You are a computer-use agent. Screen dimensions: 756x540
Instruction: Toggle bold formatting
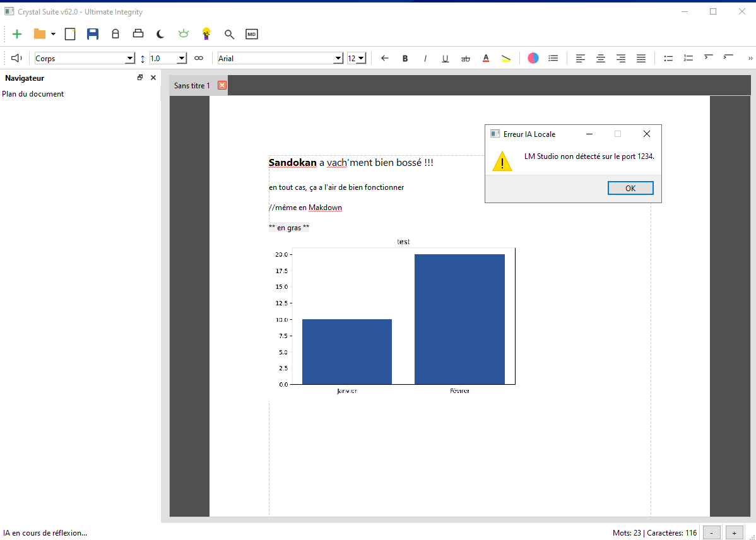[x=405, y=58]
